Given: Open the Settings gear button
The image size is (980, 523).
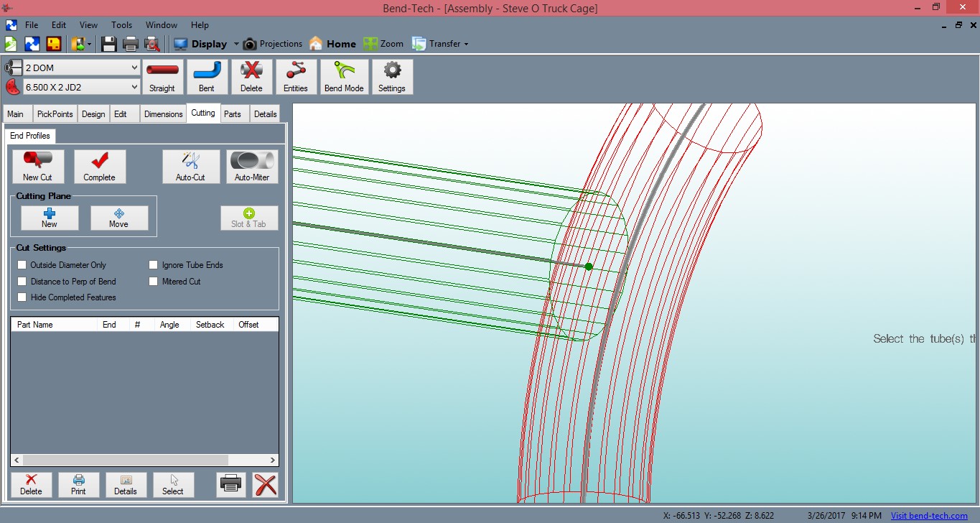Looking at the screenshot, I should (x=392, y=77).
